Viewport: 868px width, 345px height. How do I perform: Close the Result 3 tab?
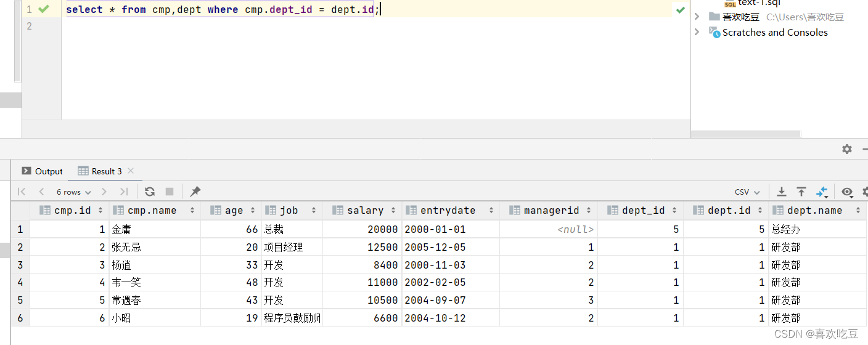coord(131,171)
